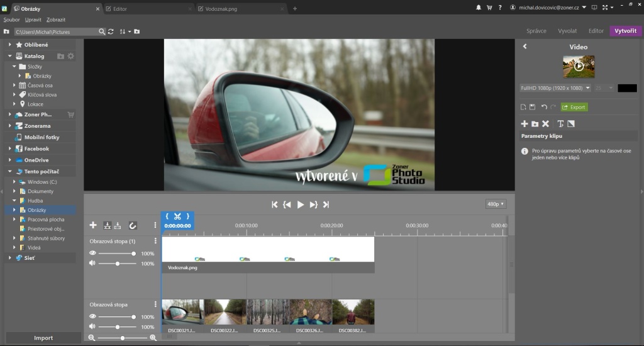
Task: Open the options menu for the lower Obrazová stopa
Action: [x=155, y=304]
